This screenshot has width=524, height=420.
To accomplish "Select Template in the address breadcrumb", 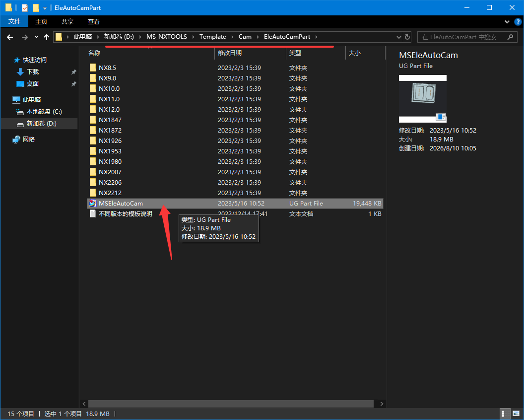I will [x=213, y=37].
